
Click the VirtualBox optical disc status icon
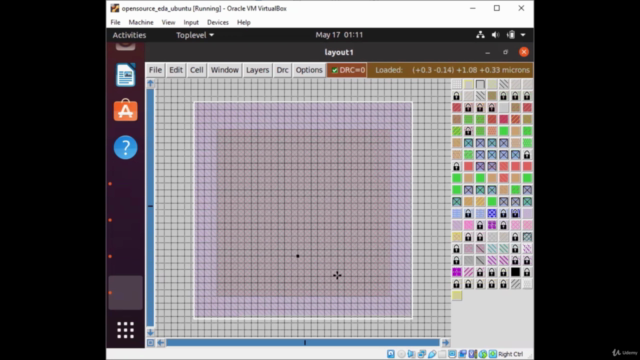pyautogui.click(x=401, y=354)
